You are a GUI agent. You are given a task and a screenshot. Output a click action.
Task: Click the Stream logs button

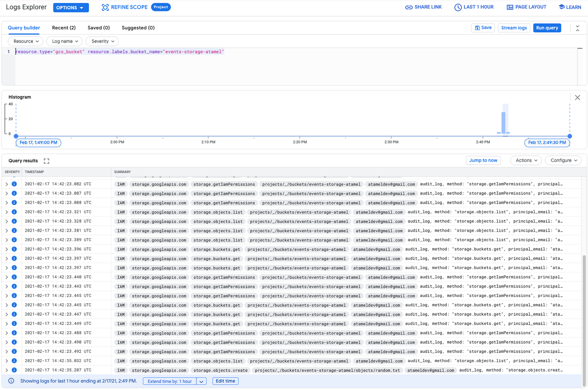[514, 28]
